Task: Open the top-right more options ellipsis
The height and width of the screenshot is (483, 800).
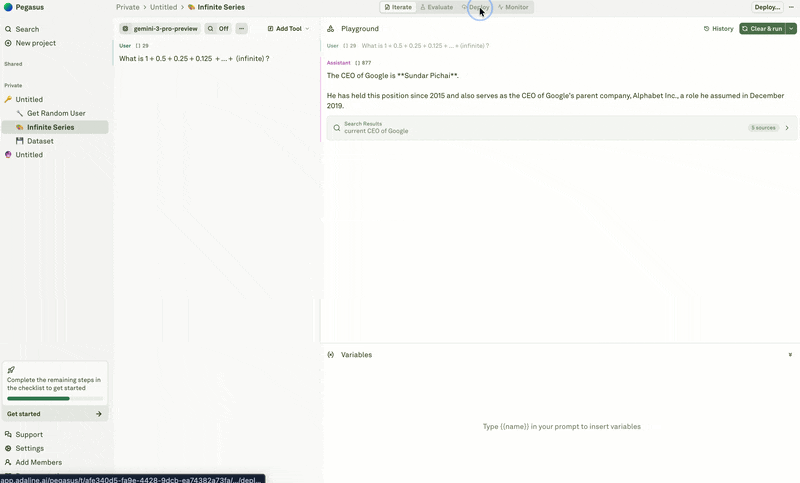Action: coord(791,7)
